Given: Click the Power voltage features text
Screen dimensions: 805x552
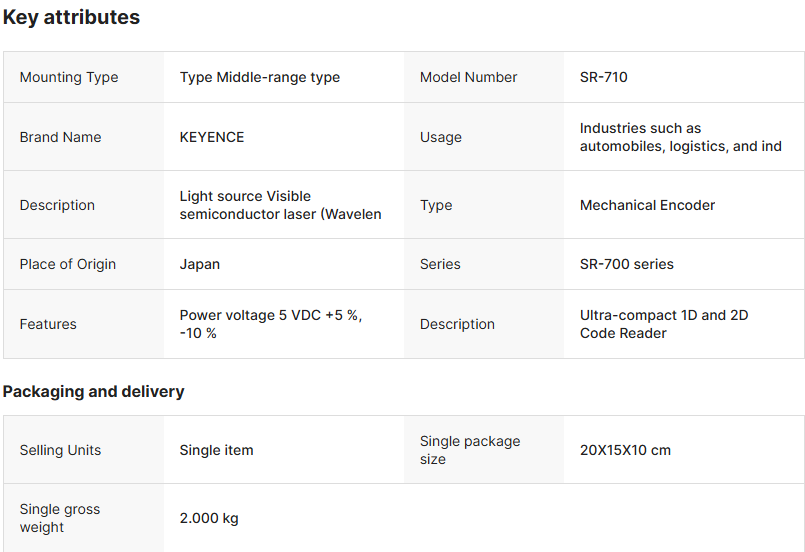Looking at the screenshot, I should [x=271, y=324].
